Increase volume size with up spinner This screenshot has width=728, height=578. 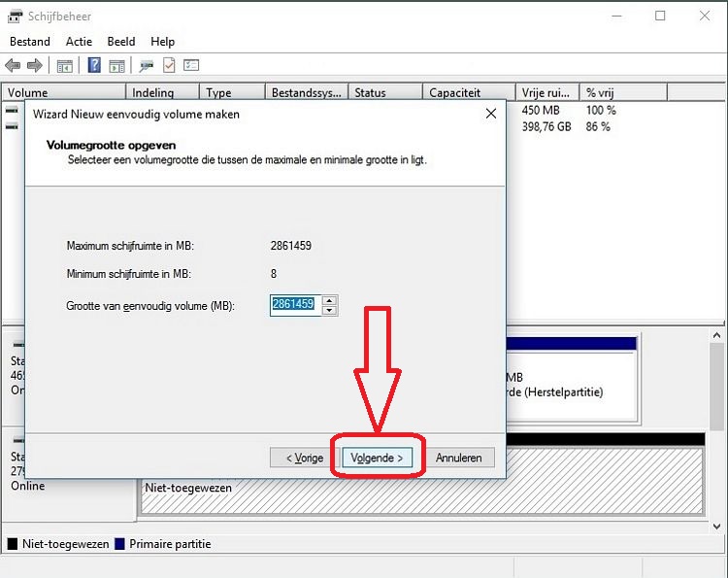(x=330, y=300)
